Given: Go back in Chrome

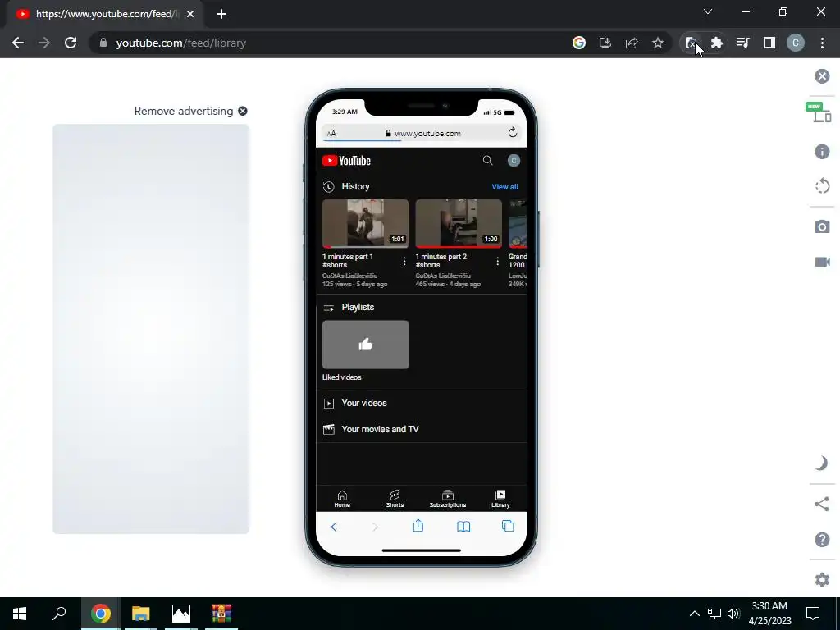Looking at the screenshot, I should [x=18, y=43].
